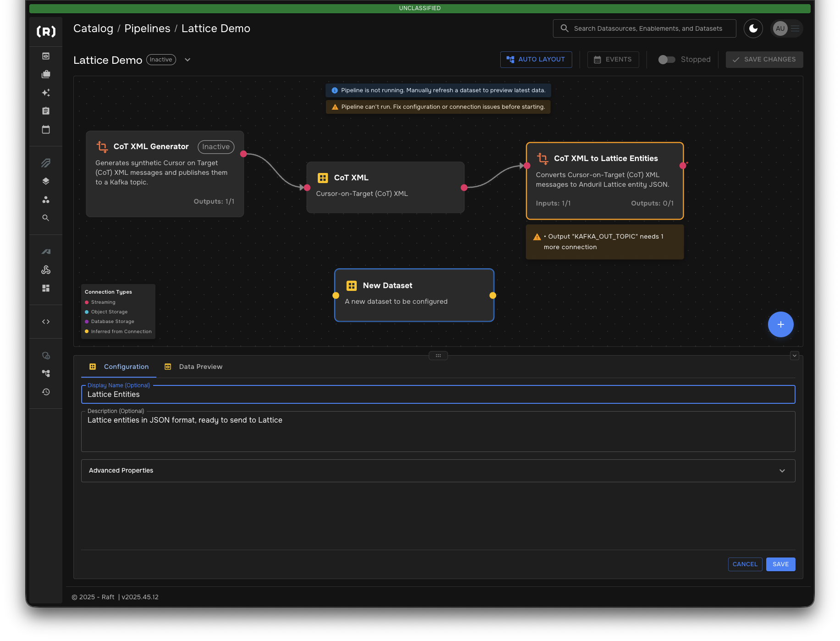The height and width of the screenshot is (641, 840).
Task: Open the sparkles AI sidebar icon
Action: click(46, 93)
